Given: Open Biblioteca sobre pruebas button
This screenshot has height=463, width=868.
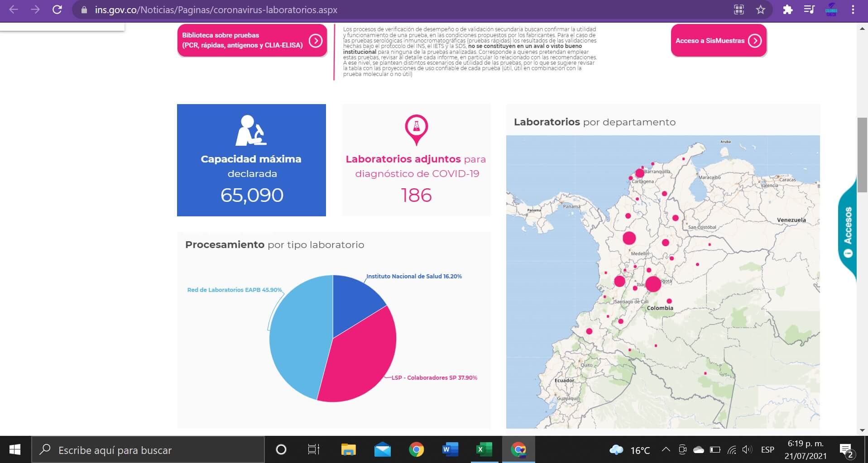Looking at the screenshot, I should [x=252, y=40].
